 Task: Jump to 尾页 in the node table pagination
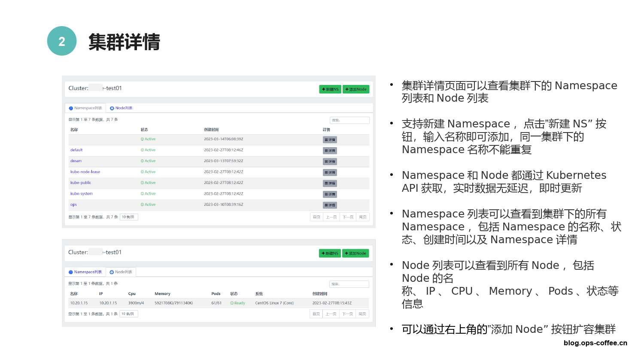pos(362,314)
